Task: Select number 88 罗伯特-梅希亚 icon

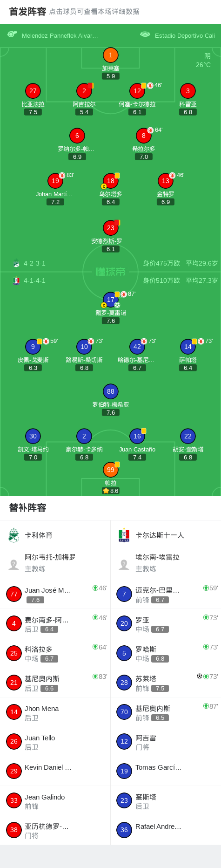Action: 110,391
